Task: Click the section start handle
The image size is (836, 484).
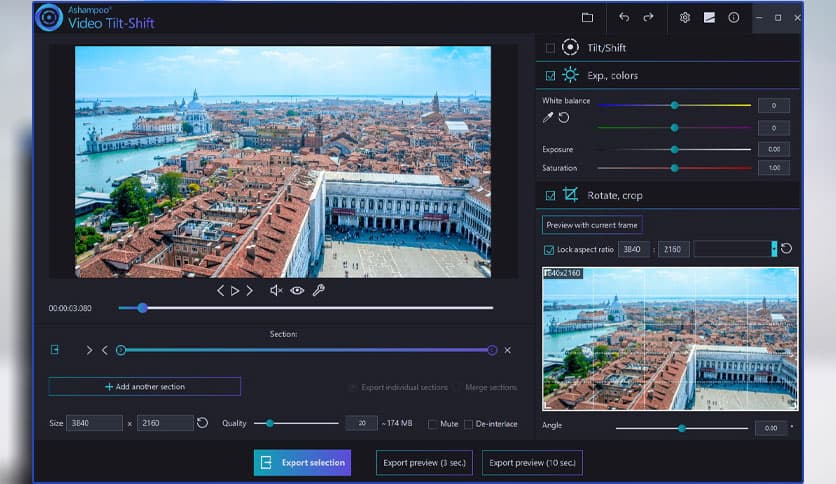Action: (x=121, y=350)
